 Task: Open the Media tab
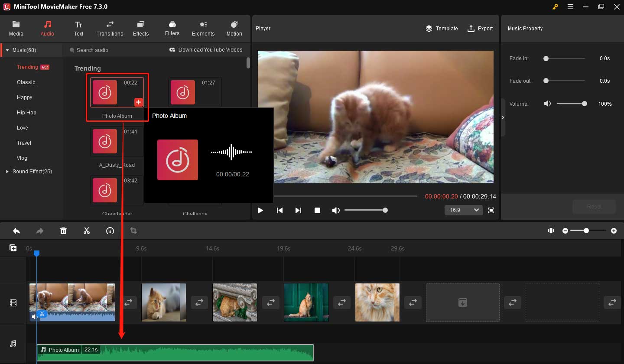tap(16, 29)
